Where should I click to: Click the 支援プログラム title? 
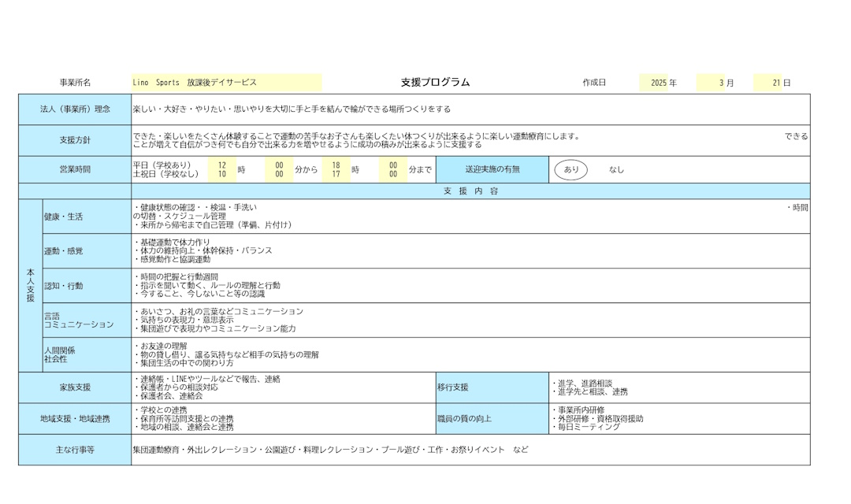pos(435,83)
